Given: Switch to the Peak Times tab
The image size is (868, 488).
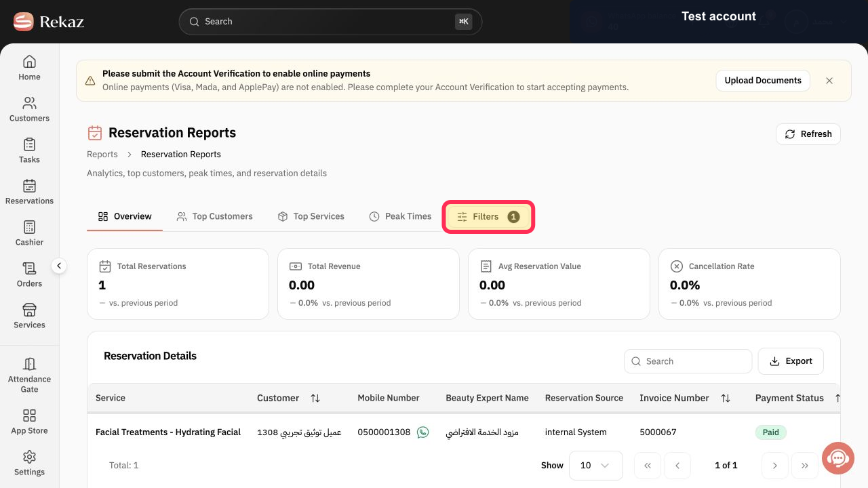Looking at the screenshot, I should click(400, 216).
